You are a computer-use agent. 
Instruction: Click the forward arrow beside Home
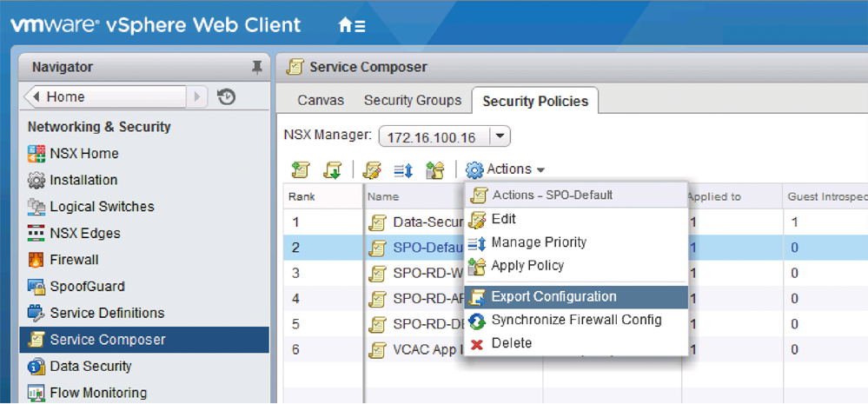point(197,96)
